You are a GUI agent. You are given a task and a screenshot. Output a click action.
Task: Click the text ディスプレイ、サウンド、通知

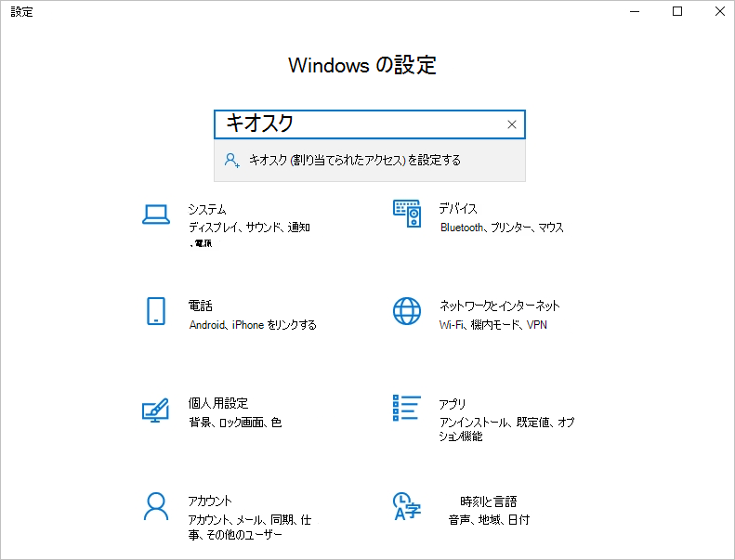249,228
